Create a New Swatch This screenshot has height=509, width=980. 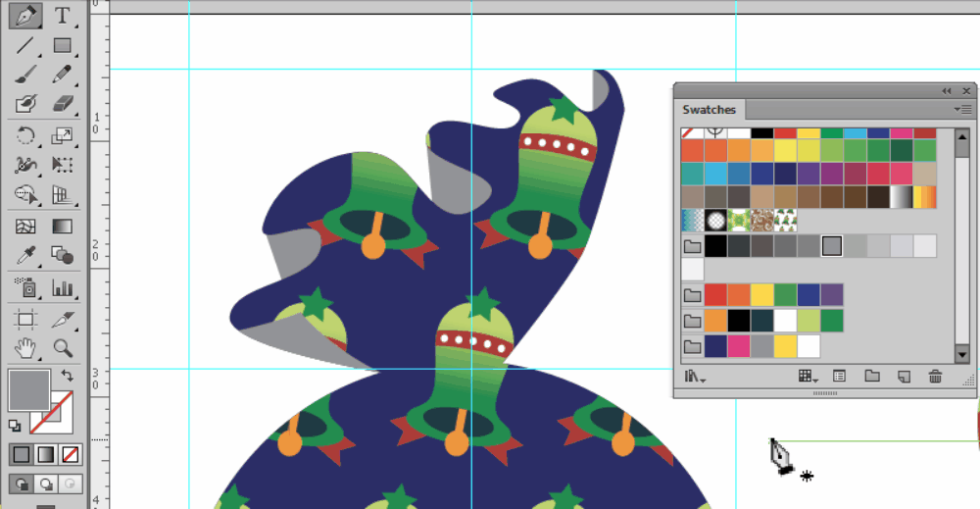coord(904,377)
